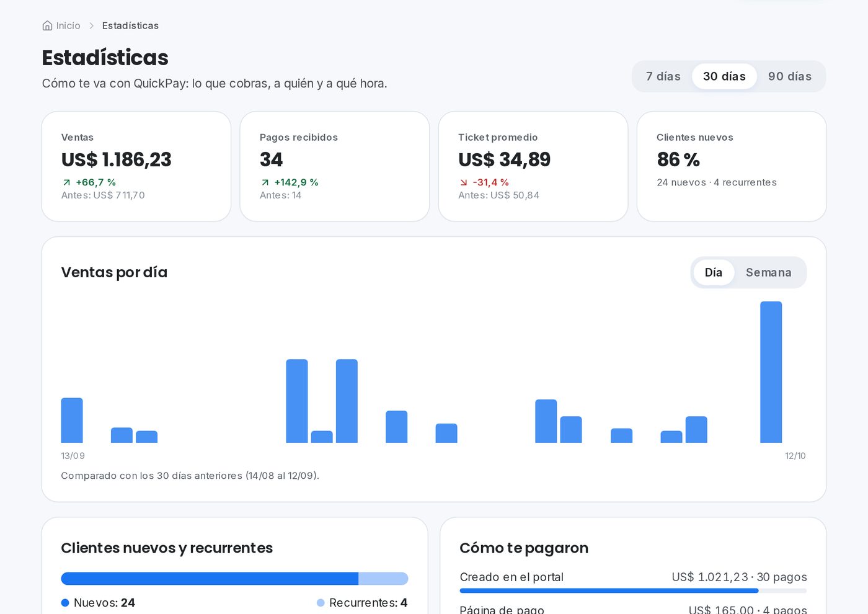Click the Recurrentes: 4 legend text
This screenshot has width=868, height=614.
coord(368,603)
